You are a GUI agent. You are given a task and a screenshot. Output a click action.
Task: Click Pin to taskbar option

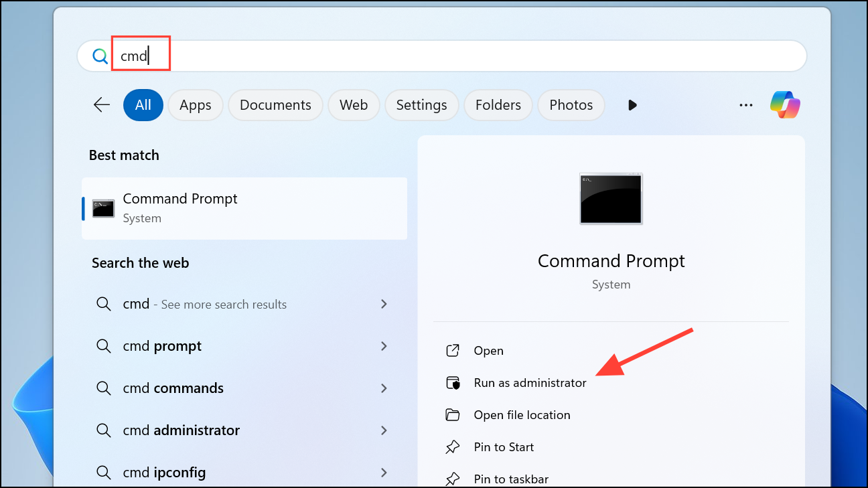(x=511, y=479)
